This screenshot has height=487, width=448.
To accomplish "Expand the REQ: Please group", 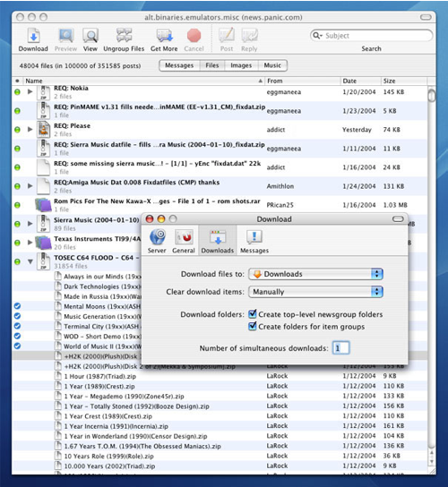I will [30, 129].
